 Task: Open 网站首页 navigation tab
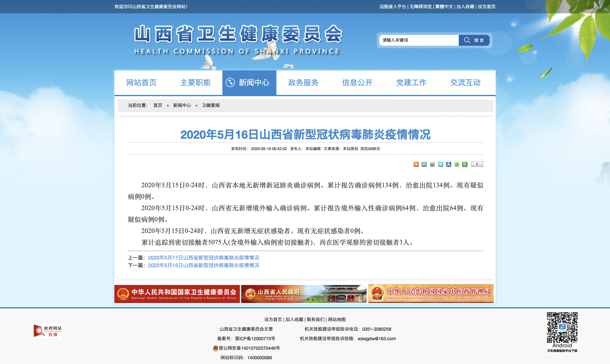[x=141, y=83]
